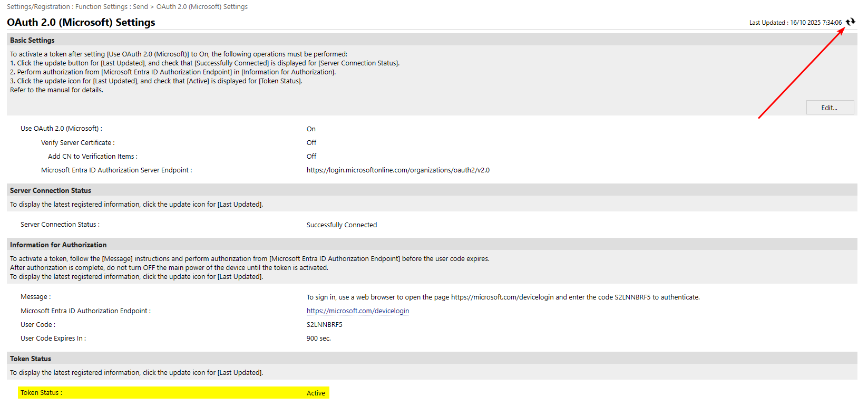Screen dimensions: 868x406
Task: Click the Last Updated refresh icon
Action: 850,22
